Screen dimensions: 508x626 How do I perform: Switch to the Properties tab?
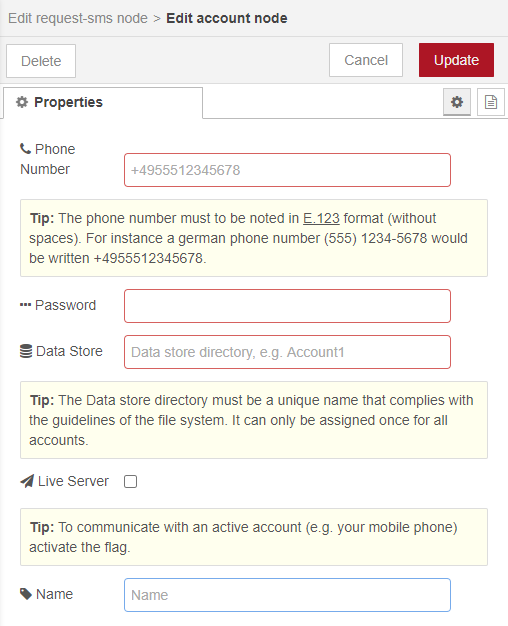tap(103, 103)
